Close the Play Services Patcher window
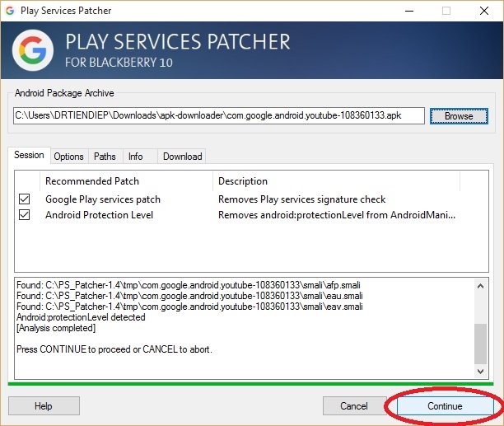The image size is (504, 426). click(484, 11)
